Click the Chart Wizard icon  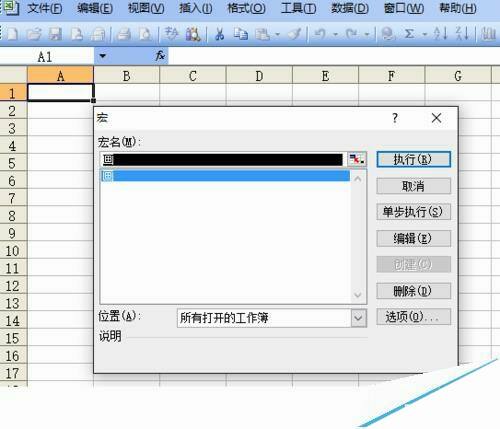pyautogui.click(x=489, y=34)
